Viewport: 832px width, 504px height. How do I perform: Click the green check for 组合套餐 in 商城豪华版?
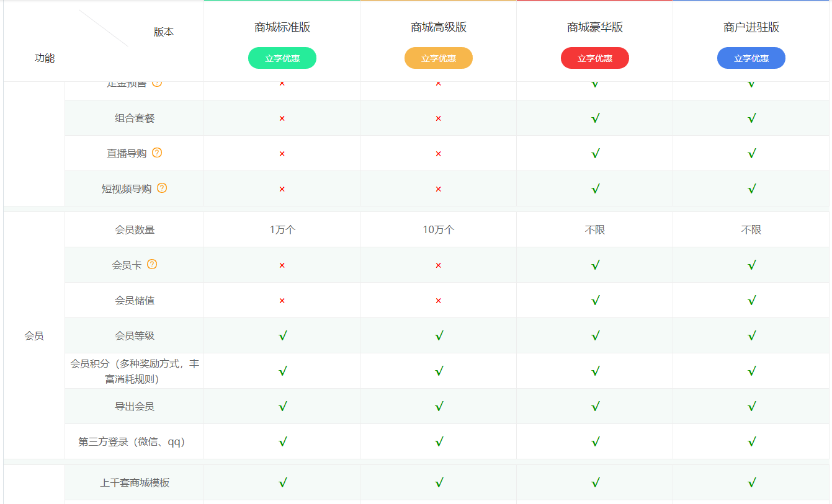596,118
